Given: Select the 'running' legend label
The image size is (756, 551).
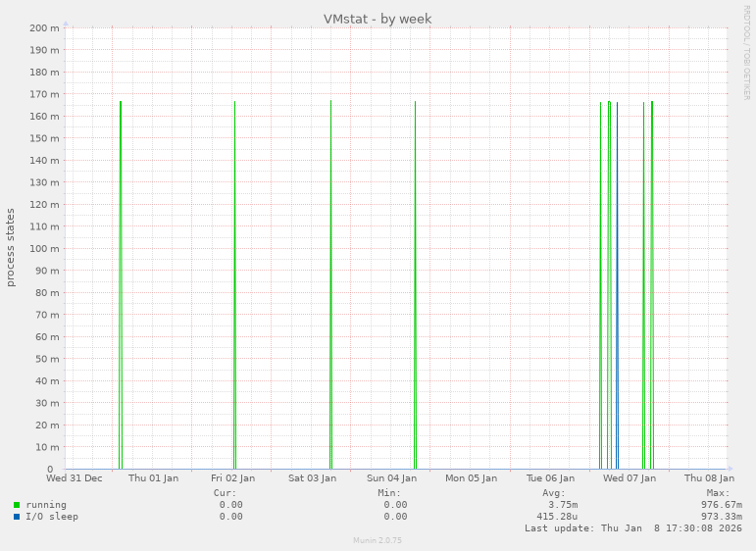Looking at the screenshot, I should coord(46,505).
